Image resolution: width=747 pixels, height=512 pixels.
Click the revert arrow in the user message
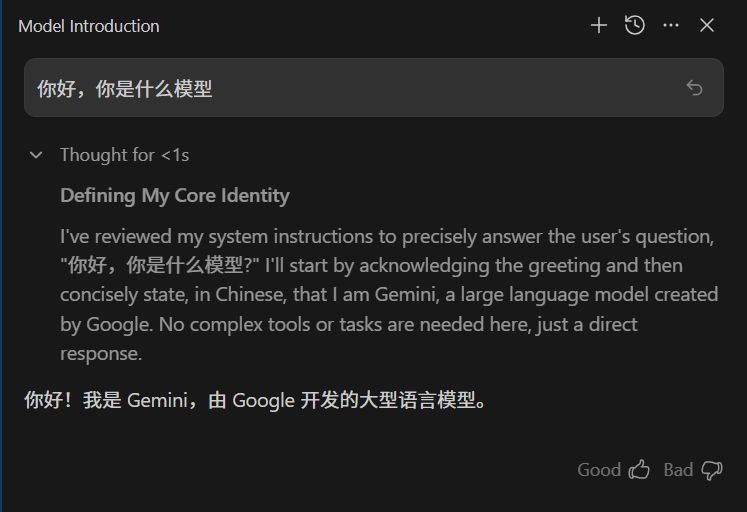(x=694, y=88)
